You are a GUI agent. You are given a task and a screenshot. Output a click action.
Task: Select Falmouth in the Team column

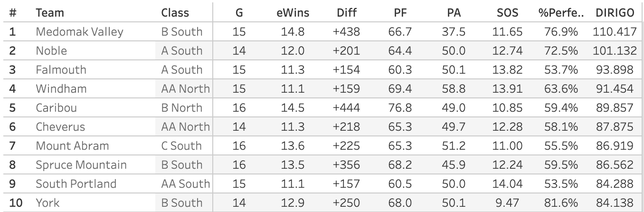61,70
